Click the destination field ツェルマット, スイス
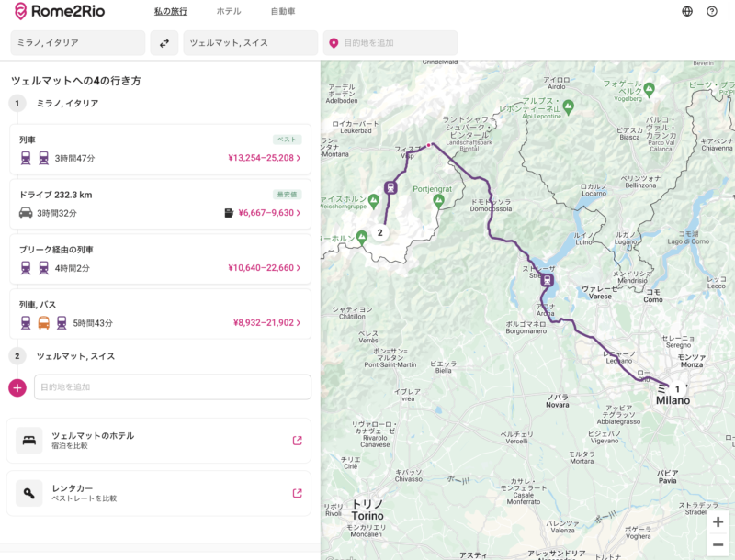Image resolution: width=735 pixels, height=560 pixels. click(250, 43)
